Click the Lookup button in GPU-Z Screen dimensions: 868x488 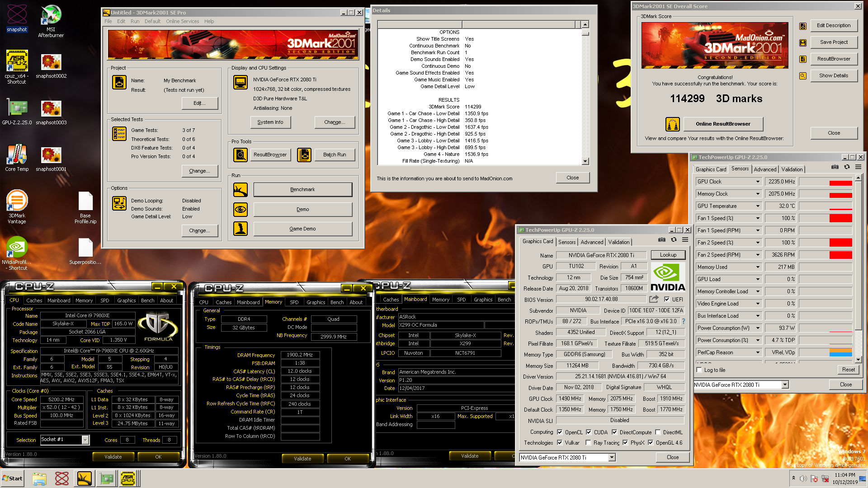pos(668,255)
